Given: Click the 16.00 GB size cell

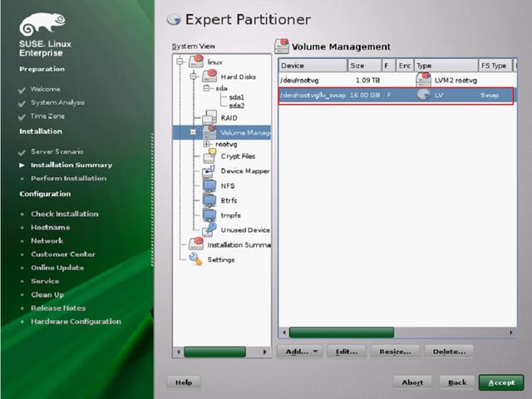Looking at the screenshot, I should click(365, 96).
